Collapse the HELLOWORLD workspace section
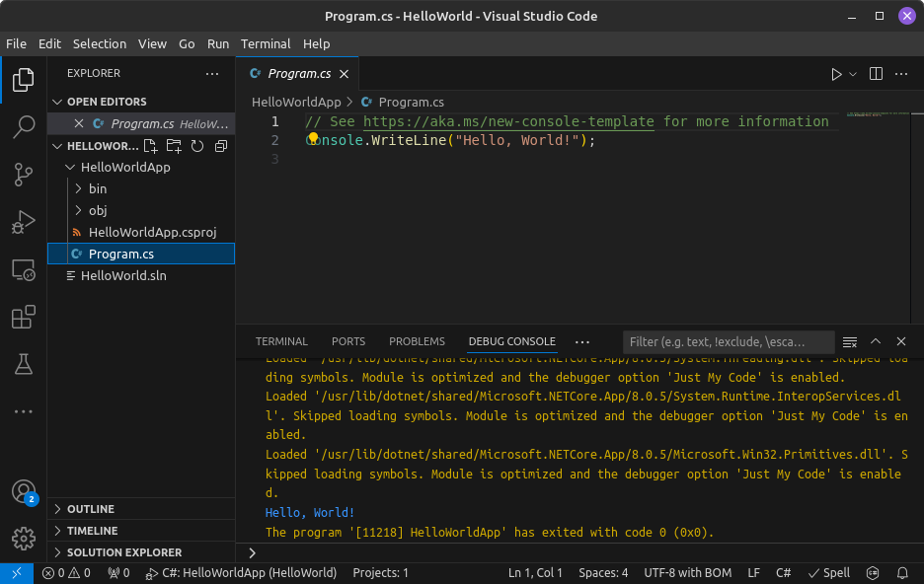 pyautogui.click(x=57, y=146)
